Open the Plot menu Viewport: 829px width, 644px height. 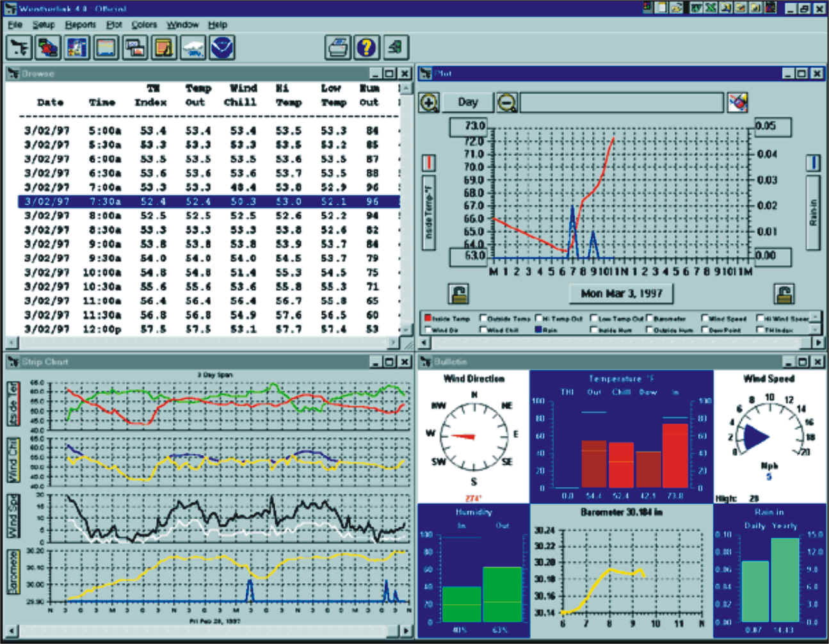pos(114,24)
